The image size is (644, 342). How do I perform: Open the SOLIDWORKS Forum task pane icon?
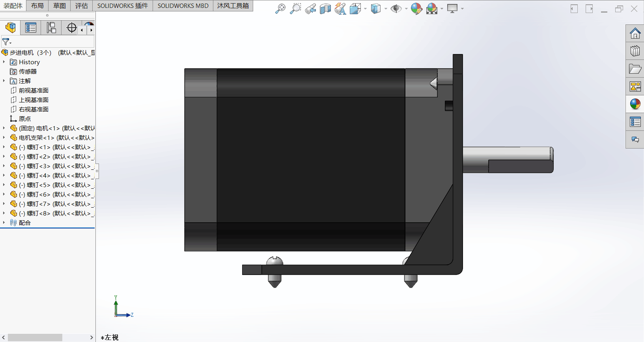(x=635, y=139)
